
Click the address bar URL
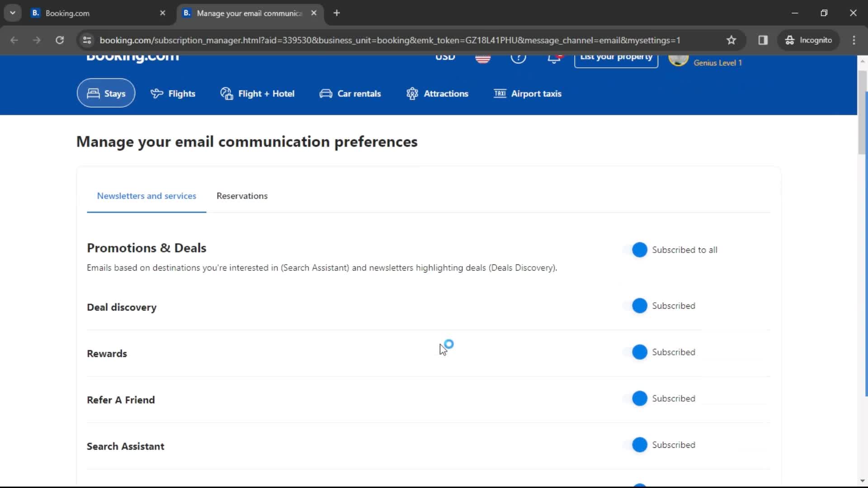(x=390, y=40)
